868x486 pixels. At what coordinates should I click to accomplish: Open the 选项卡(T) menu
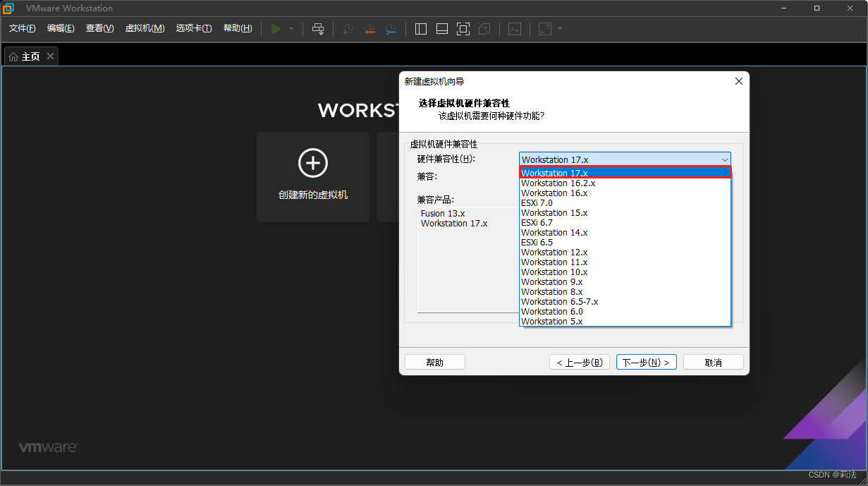194,28
